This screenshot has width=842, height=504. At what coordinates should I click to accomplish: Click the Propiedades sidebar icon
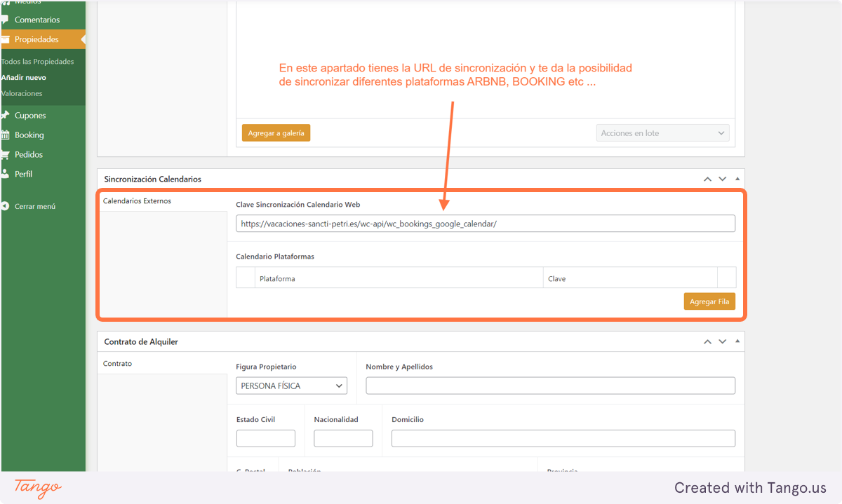pos(5,39)
